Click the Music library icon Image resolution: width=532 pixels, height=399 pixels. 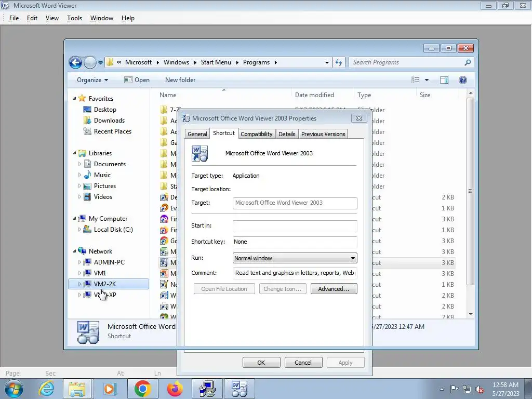tap(87, 175)
